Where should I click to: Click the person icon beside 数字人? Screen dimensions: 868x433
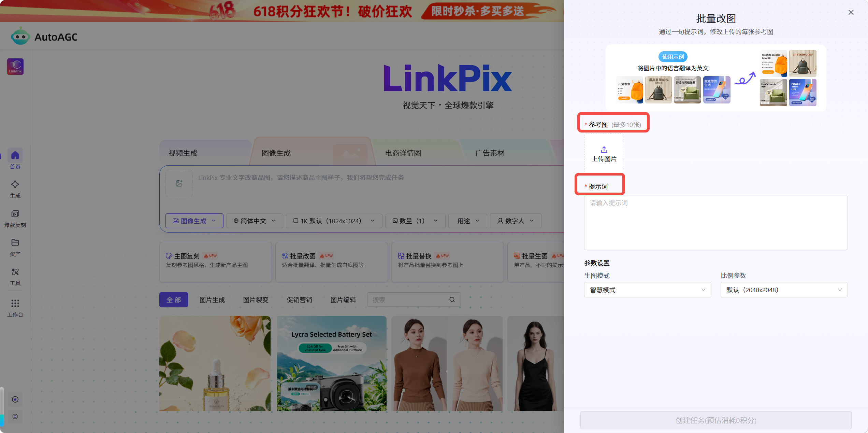coord(500,221)
